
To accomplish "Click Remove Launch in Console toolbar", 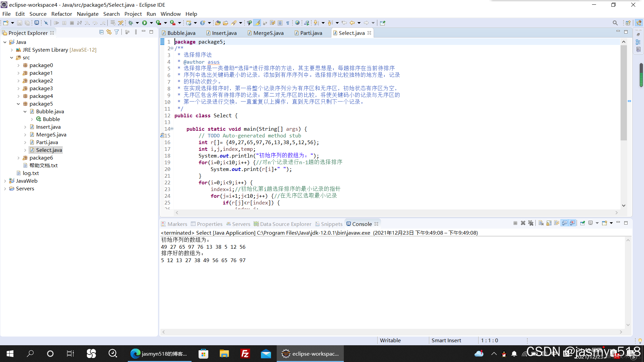I will coord(523,223).
